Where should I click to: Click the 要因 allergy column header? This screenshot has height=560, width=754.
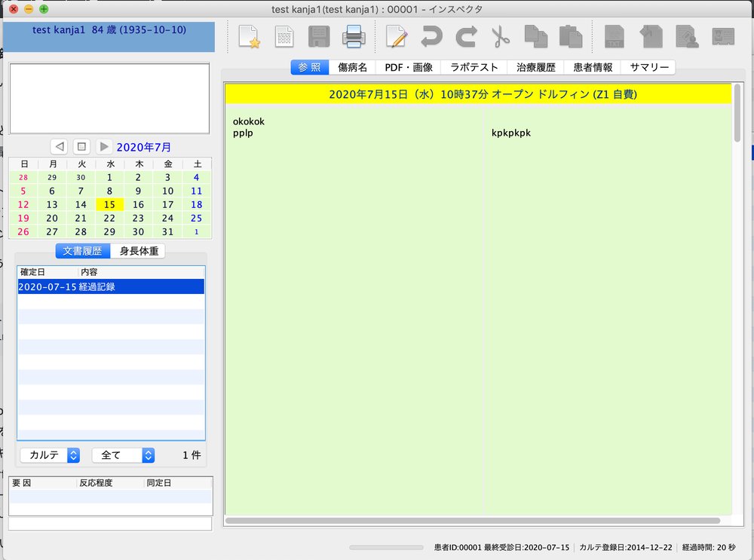click(43, 483)
